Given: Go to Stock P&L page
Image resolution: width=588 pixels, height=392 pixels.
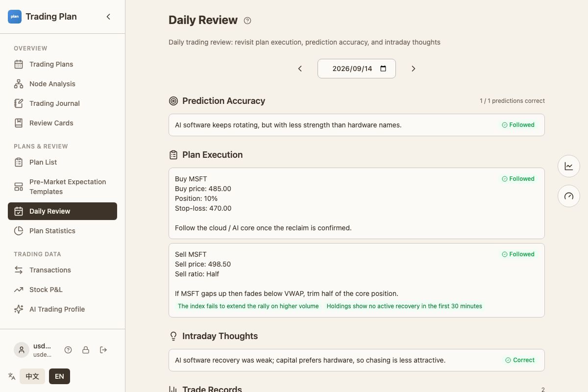Looking at the screenshot, I should (x=62, y=290).
